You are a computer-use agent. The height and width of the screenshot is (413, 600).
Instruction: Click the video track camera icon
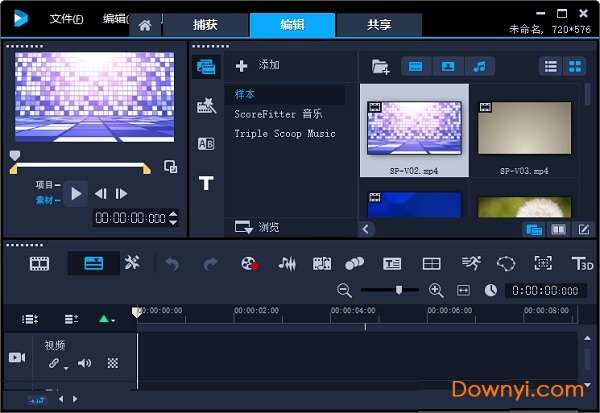[17, 357]
